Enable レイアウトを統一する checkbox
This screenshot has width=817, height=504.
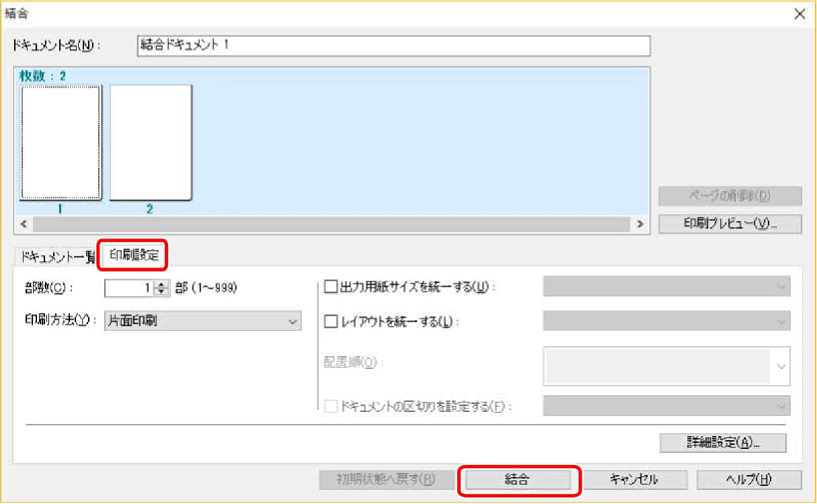coord(331,321)
